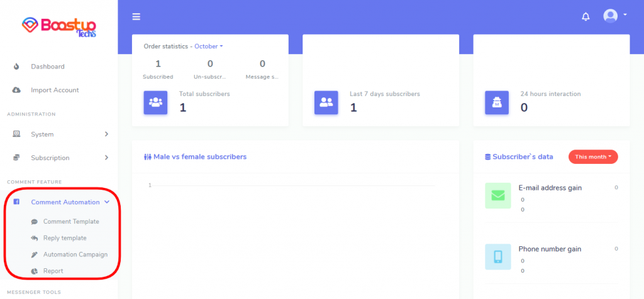Click the ADMINISTRATION section label

coord(31,114)
